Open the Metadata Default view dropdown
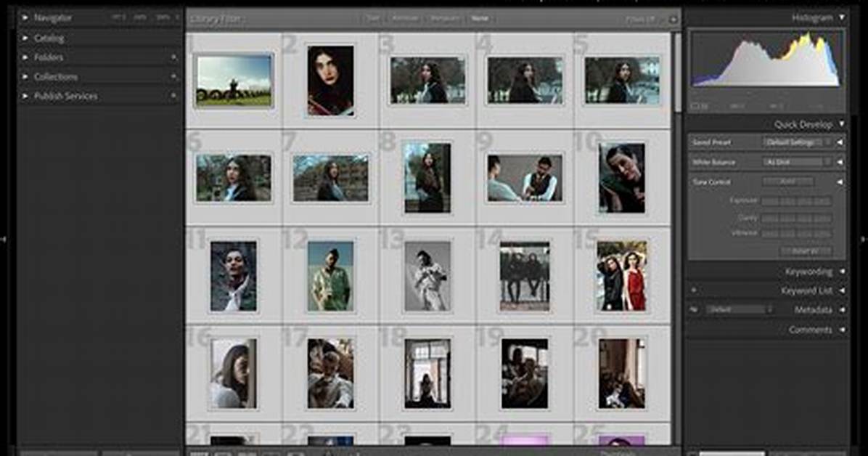Image resolution: width=868 pixels, height=456 pixels. tap(740, 310)
